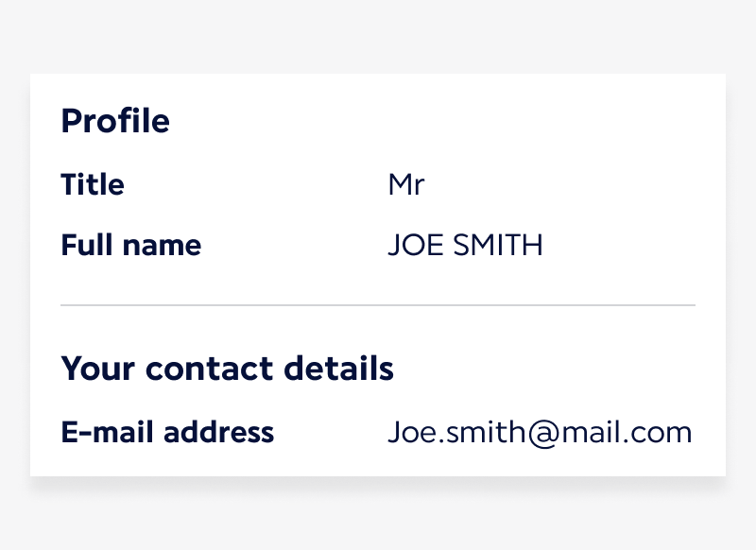The height and width of the screenshot is (550, 756).
Task: Select the Full name field label
Action: coord(131,246)
